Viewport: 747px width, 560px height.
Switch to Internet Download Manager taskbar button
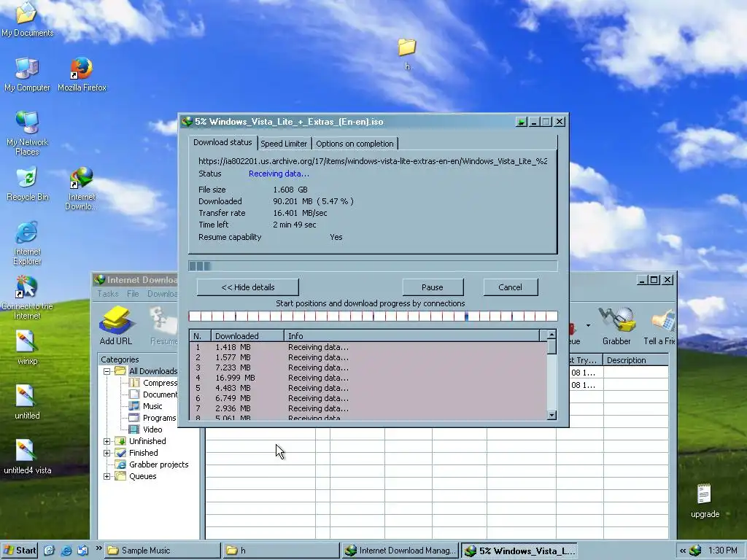pos(400,551)
